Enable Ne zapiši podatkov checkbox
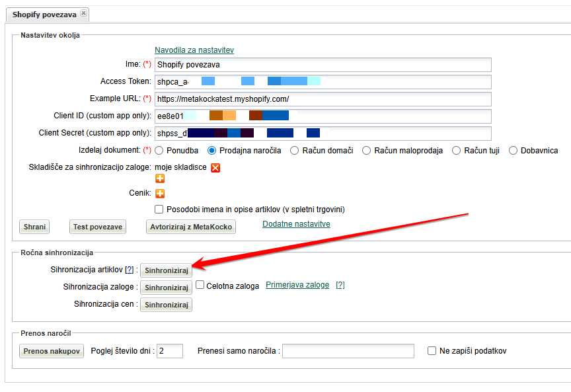This screenshot has width=571, height=392. pyautogui.click(x=432, y=351)
